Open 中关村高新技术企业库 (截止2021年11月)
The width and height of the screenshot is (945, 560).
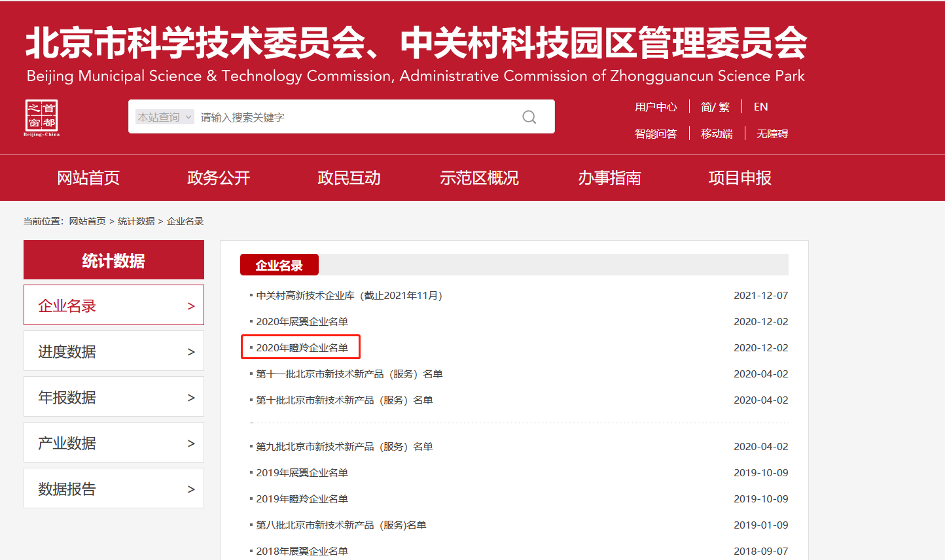coord(349,296)
